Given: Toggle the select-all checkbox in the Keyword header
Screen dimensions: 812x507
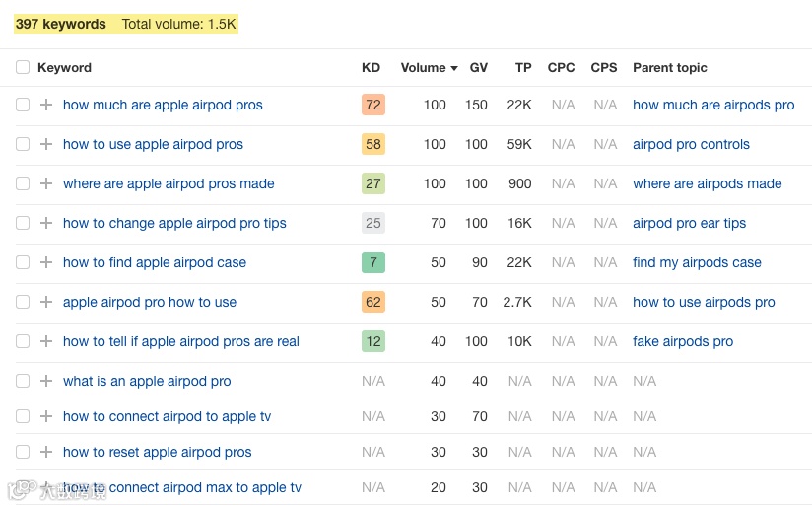Looking at the screenshot, I should click(x=23, y=68).
